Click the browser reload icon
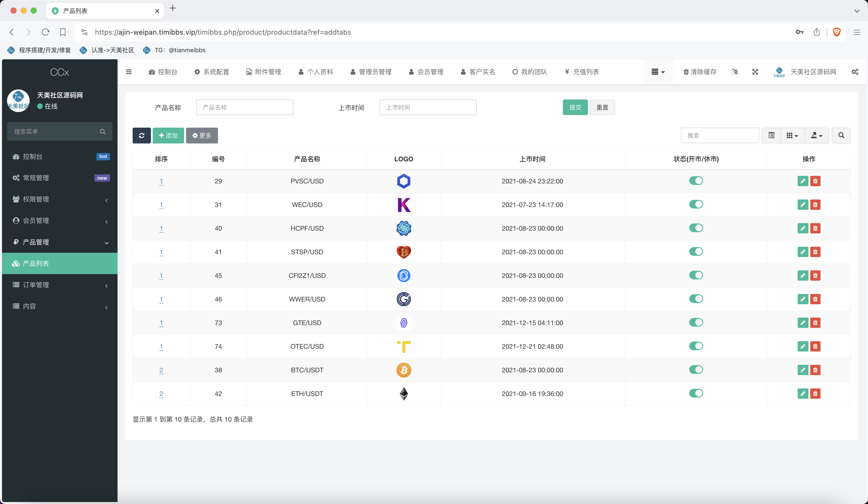The width and height of the screenshot is (868, 504). [x=45, y=32]
